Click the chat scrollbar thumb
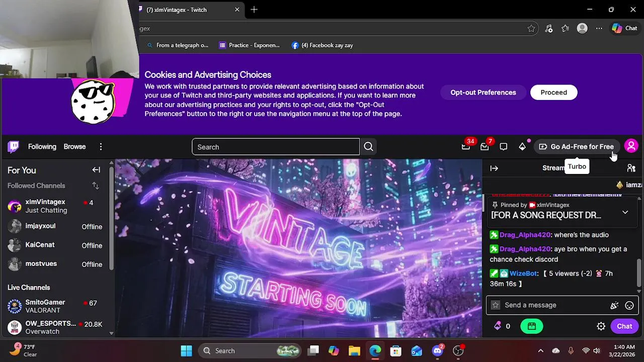This screenshot has width=644, height=362. click(x=639, y=273)
